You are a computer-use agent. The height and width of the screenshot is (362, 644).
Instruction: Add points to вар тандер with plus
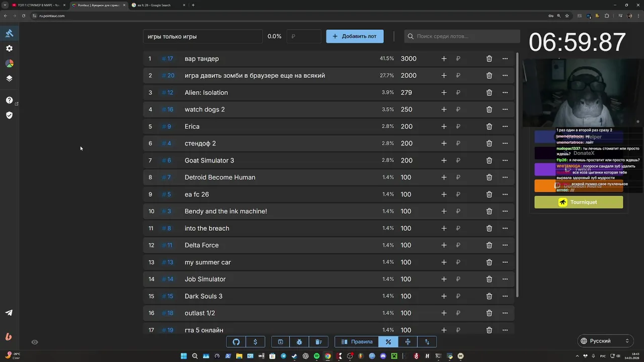pyautogui.click(x=444, y=59)
